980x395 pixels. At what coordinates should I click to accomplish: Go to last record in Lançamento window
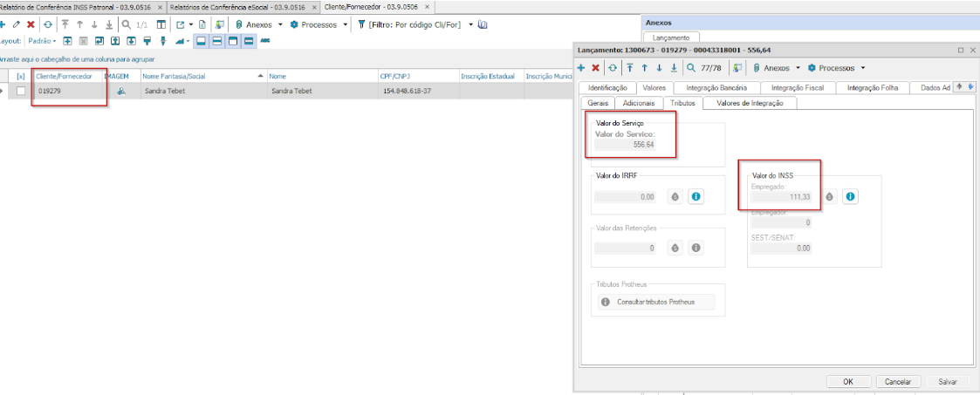click(x=674, y=67)
